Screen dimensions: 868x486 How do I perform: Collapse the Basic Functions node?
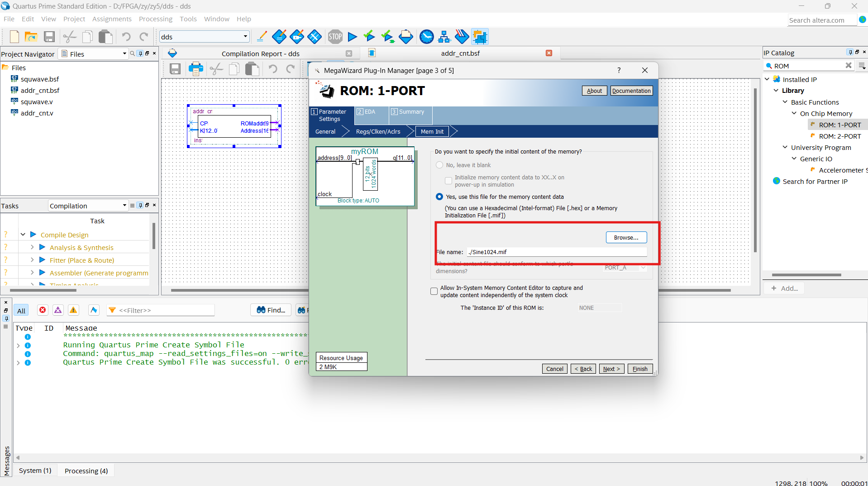tap(785, 102)
